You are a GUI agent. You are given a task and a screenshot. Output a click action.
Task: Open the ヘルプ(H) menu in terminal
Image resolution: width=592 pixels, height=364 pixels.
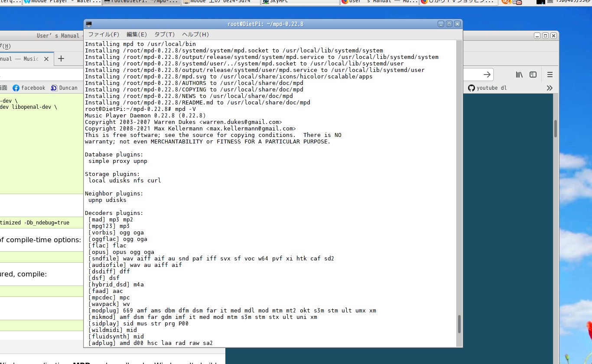click(195, 35)
